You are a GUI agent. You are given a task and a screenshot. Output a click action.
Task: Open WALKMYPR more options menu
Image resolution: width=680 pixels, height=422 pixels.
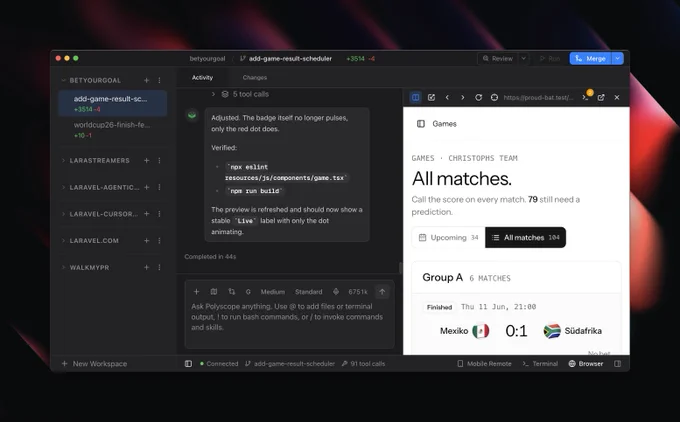159,268
